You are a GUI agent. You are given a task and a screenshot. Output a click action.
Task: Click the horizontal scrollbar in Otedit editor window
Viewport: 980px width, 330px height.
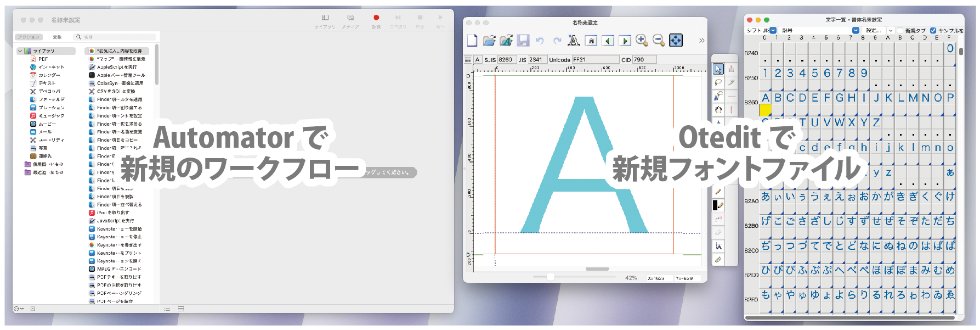tap(597, 269)
